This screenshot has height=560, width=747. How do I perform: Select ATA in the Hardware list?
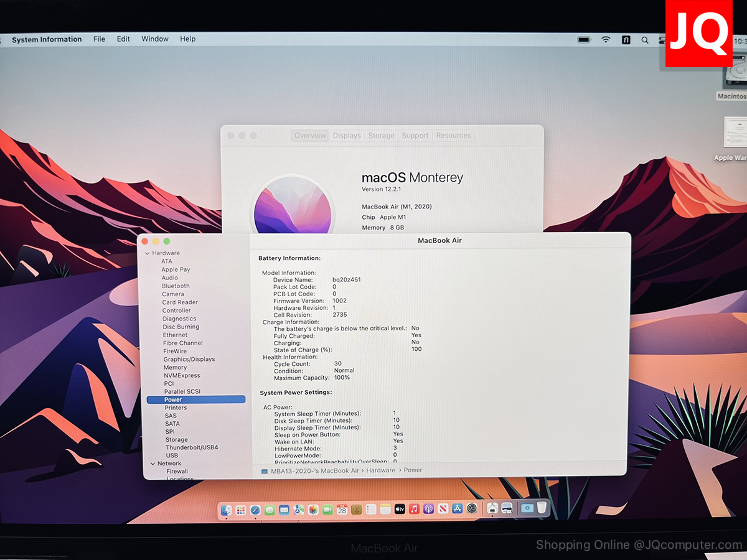pyautogui.click(x=167, y=261)
